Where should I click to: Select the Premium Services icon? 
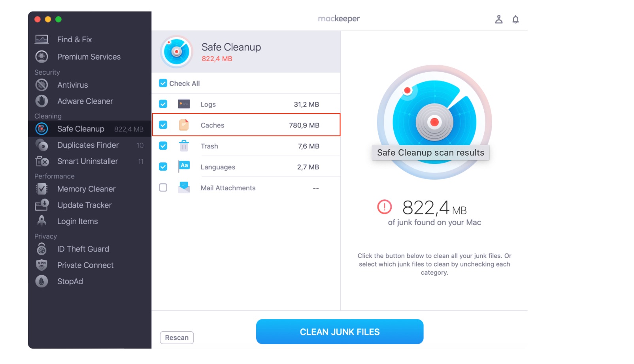coord(42,56)
